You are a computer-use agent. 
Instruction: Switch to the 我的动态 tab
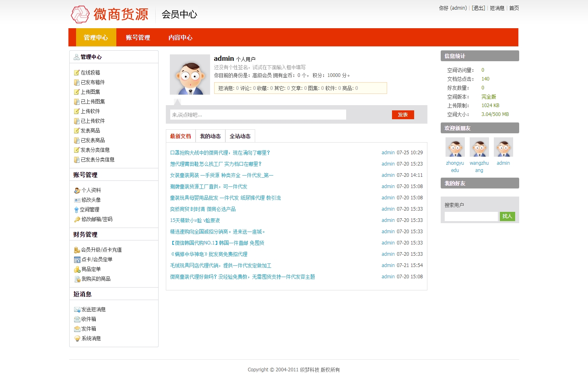click(210, 136)
